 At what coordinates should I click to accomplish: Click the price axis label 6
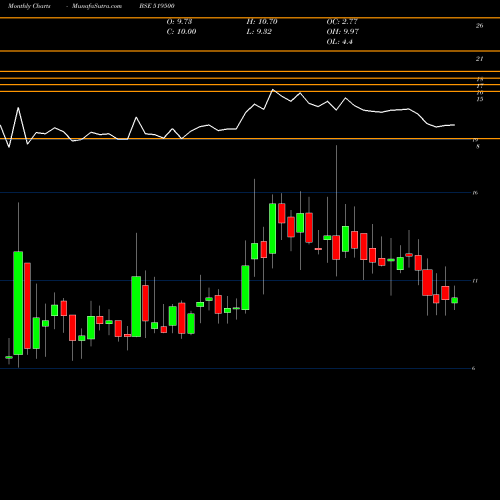point(474,368)
